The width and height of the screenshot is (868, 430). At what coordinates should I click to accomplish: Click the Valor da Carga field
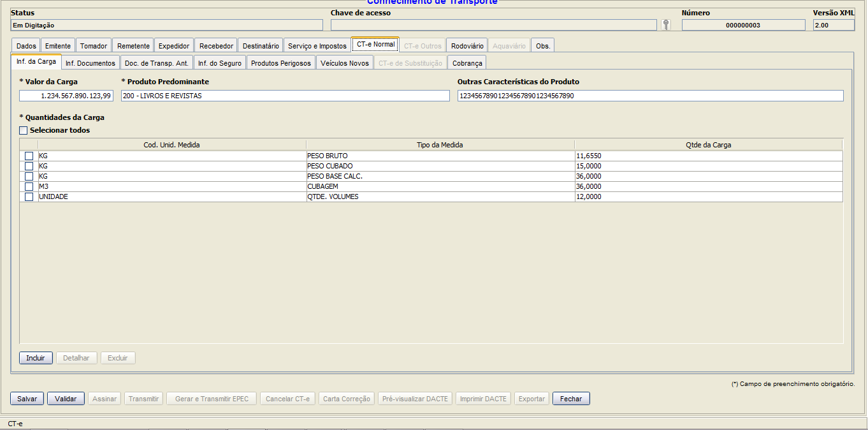point(66,96)
